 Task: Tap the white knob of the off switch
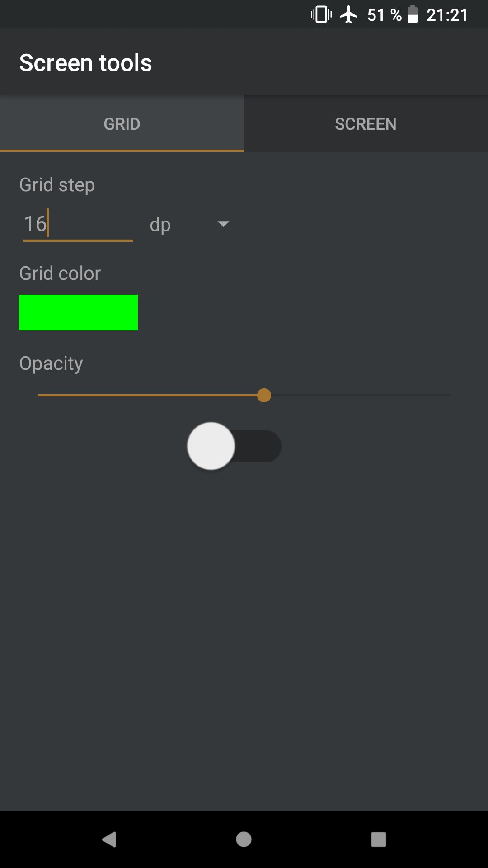pos(211,446)
